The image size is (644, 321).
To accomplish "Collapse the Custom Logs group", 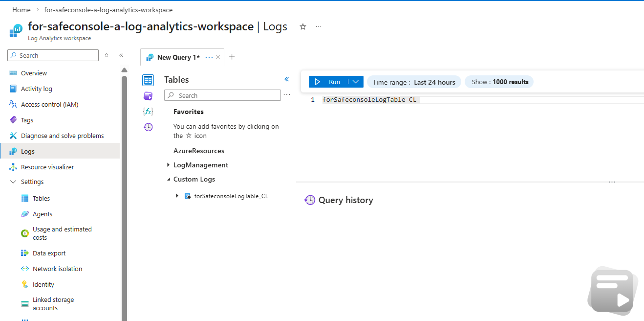I will click(168, 179).
